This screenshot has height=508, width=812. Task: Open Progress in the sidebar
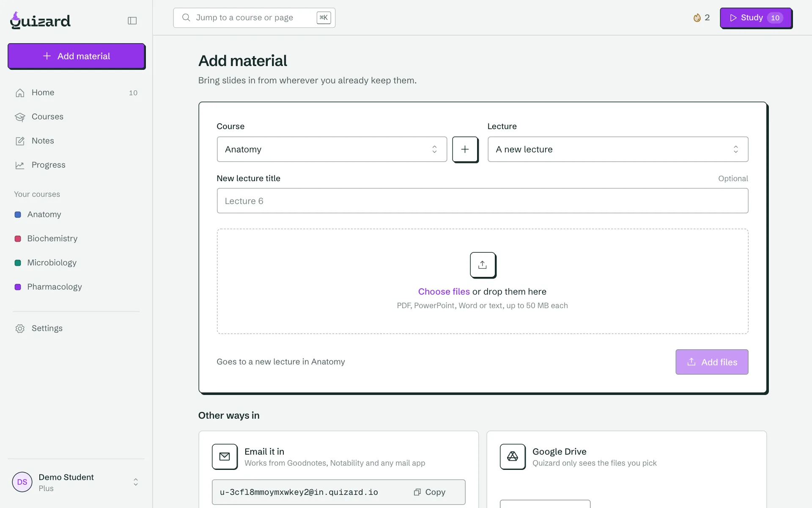[76, 165]
